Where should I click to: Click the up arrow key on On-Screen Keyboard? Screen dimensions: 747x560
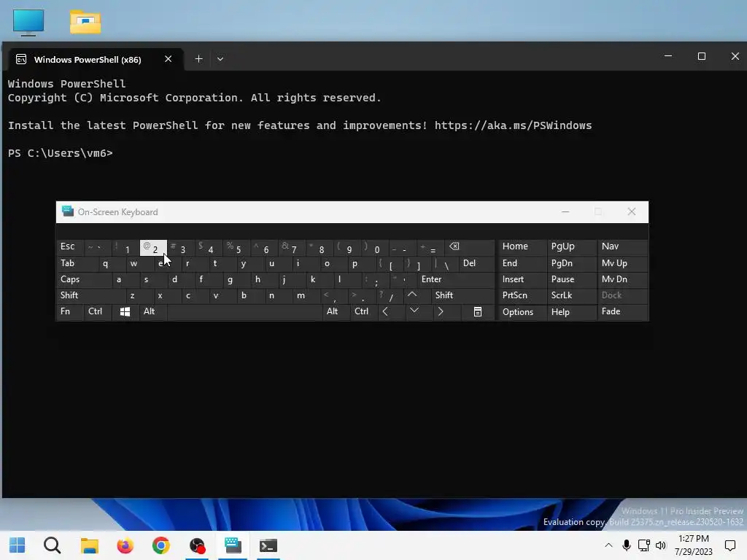click(412, 295)
